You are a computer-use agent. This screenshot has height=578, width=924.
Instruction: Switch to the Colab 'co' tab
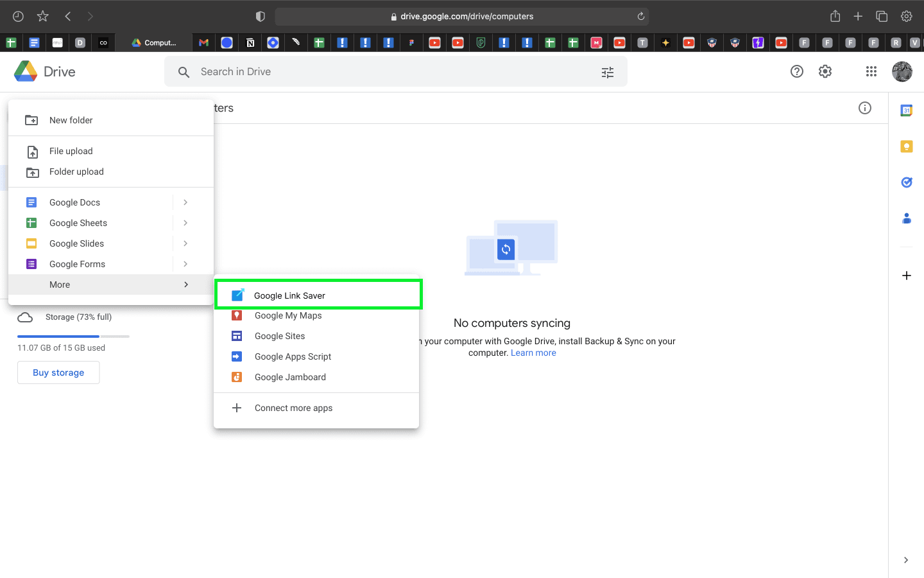(x=103, y=43)
